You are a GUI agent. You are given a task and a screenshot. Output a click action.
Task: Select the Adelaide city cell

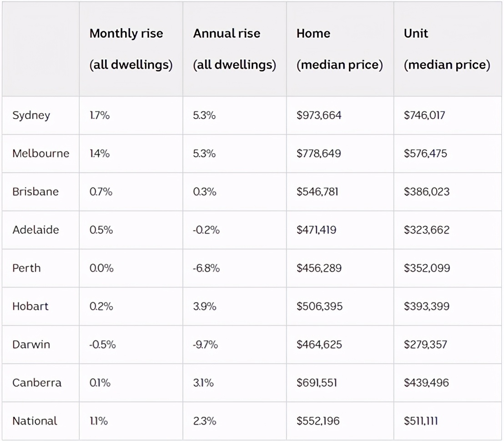coord(35,230)
